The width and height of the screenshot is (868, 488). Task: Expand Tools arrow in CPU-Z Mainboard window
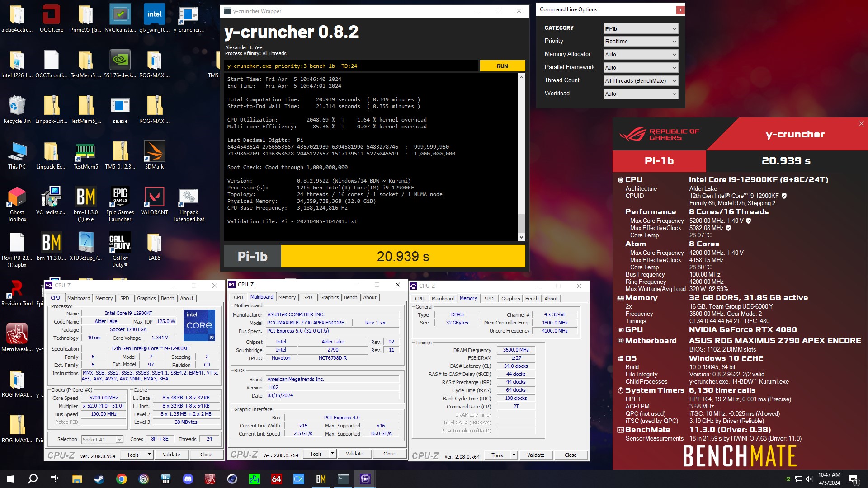click(x=332, y=454)
